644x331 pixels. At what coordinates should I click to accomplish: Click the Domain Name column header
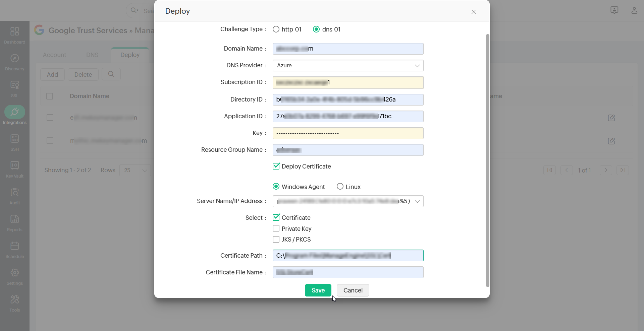(x=90, y=96)
